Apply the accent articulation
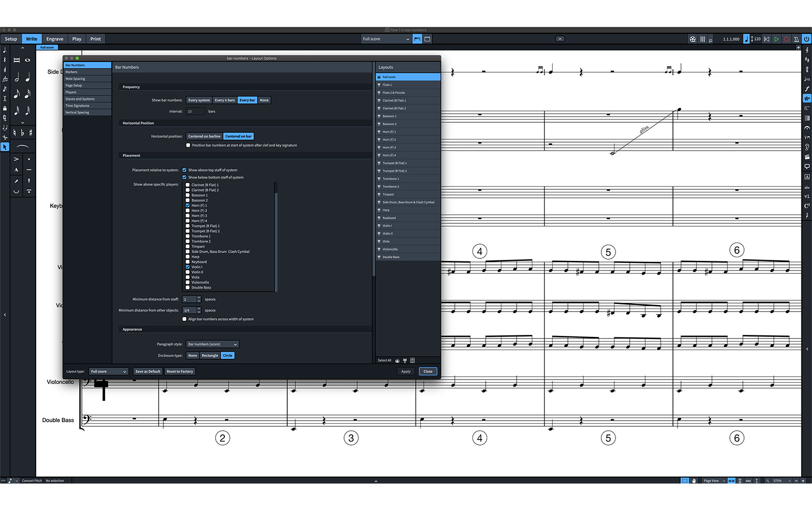The image size is (812, 511). coord(16,159)
